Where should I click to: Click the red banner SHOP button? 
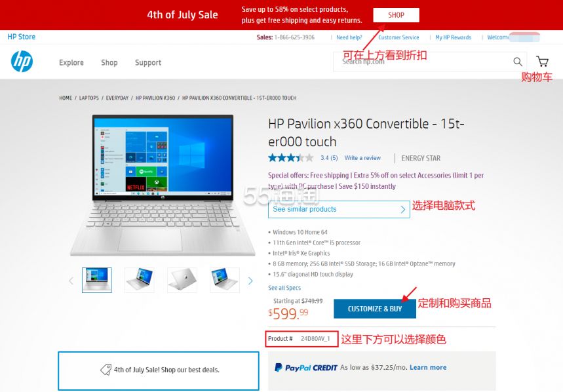coord(396,15)
